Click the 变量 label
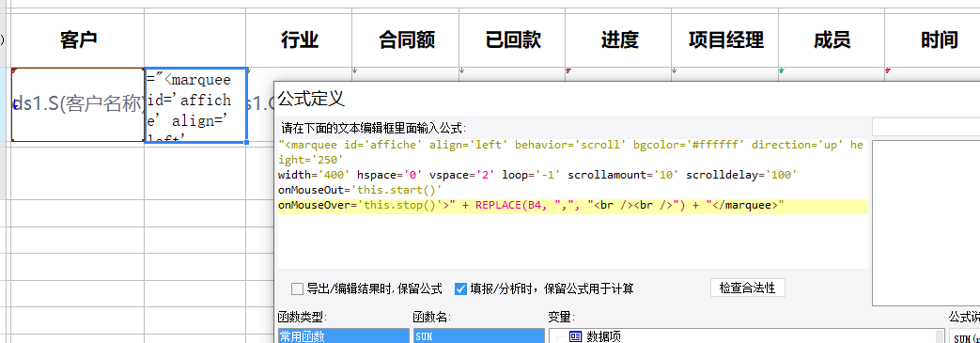 tap(561, 318)
